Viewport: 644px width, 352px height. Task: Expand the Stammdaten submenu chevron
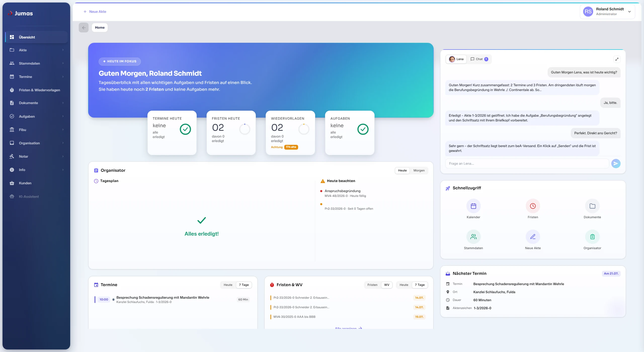click(x=63, y=63)
